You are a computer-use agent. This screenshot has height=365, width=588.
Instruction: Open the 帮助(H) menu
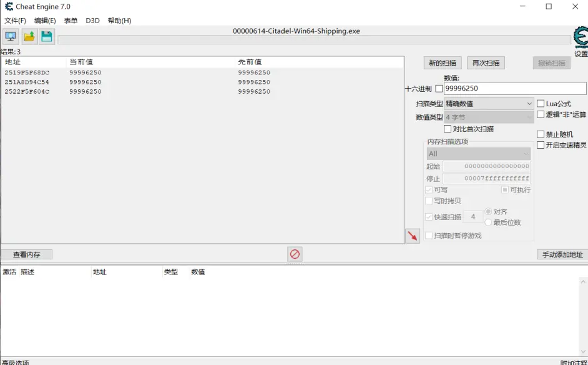[x=119, y=21]
